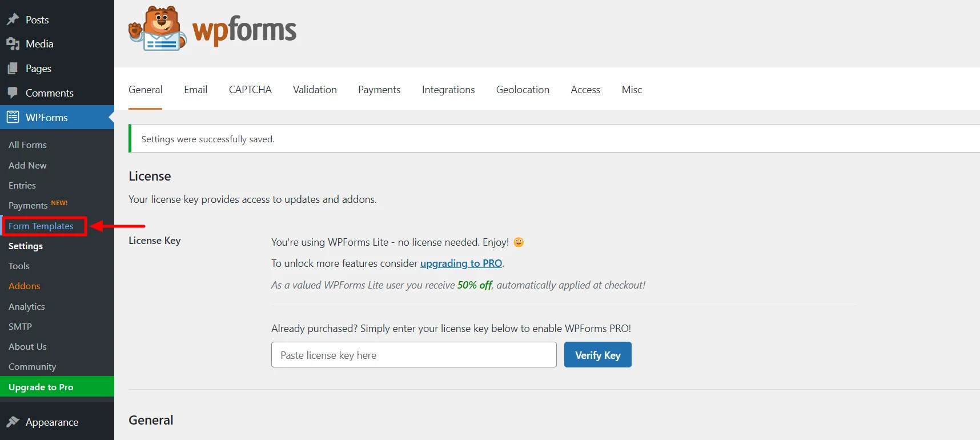
Task: Click the Pages icon in sidebar
Action: [13, 69]
